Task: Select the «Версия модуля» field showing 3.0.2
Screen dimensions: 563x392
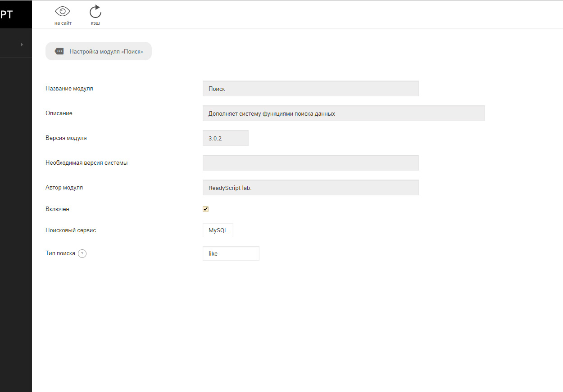Action: [x=225, y=138]
